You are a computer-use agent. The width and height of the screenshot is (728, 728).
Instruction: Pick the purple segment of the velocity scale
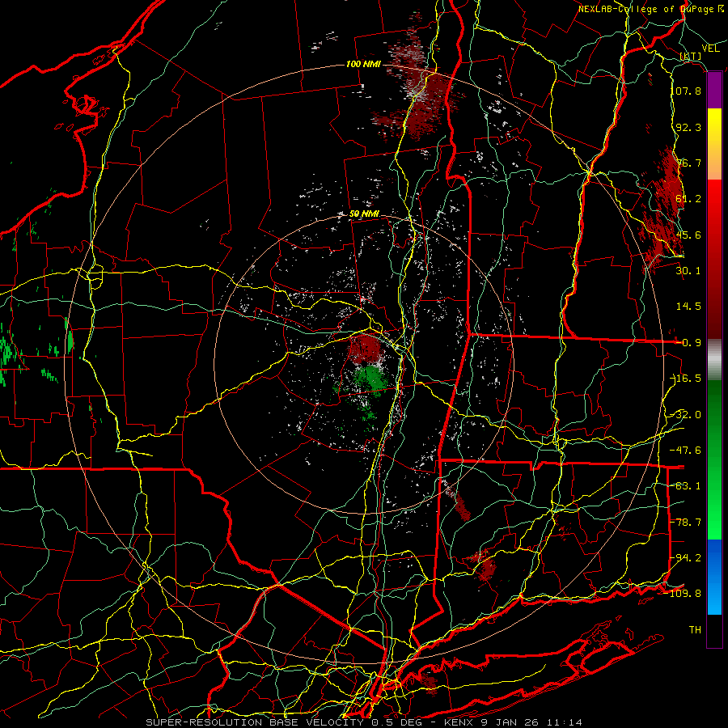click(714, 91)
